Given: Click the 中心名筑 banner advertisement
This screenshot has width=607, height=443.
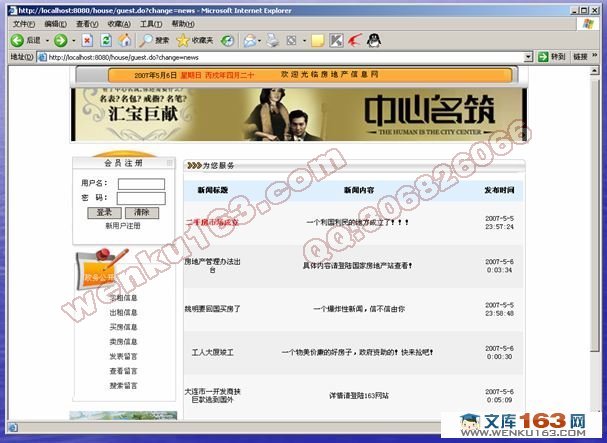Looking at the screenshot, I should (x=298, y=114).
